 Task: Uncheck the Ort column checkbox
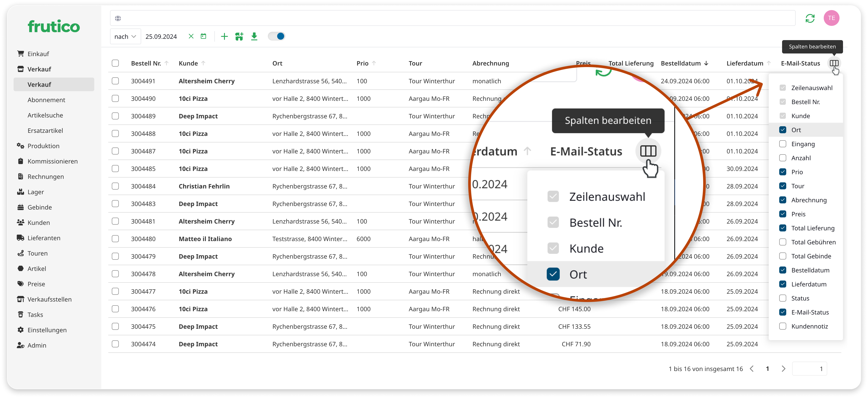click(x=783, y=130)
